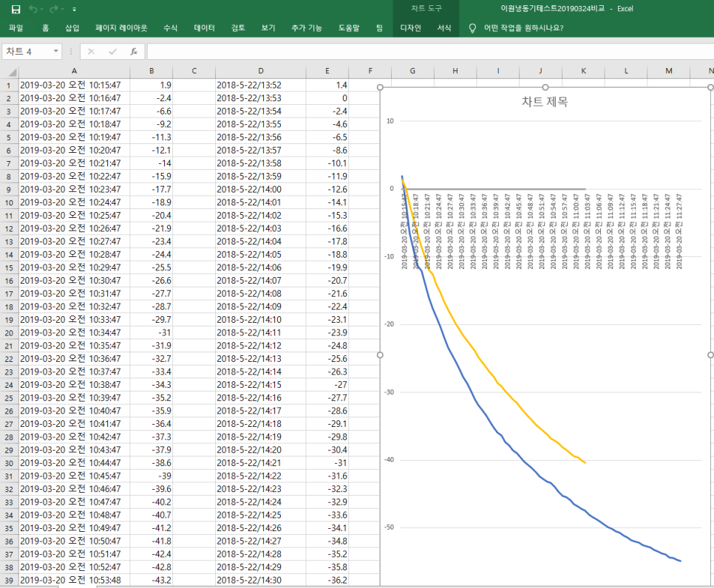Click the -50 vertical axis label

coord(390,527)
